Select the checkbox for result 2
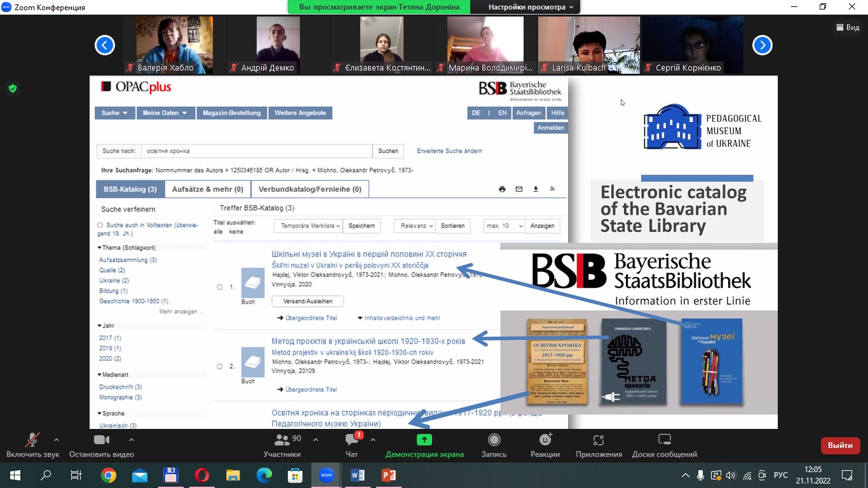Viewport: 868px width, 488px height. [x=220, y=367]
